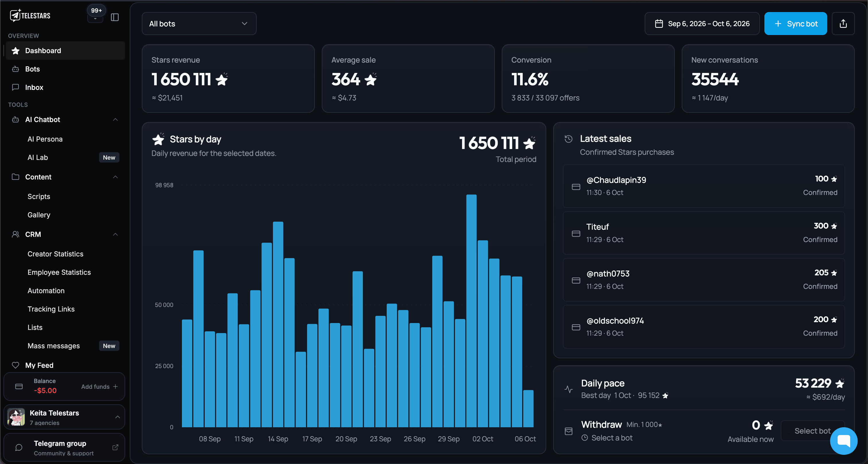Click the Latest sales history icon
868x464 pixels.
568,139
